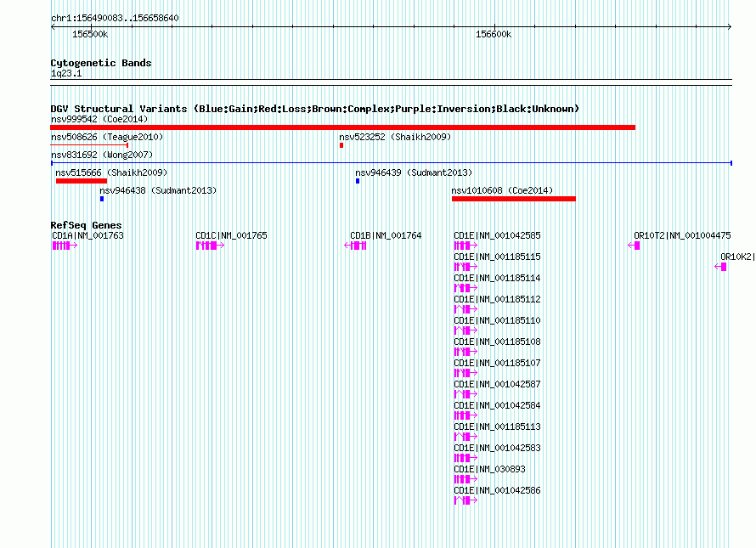This screenshot has height=548, width=756.
Task: Select the red nsv515666 loss variant bar
Action: point(82,181)
